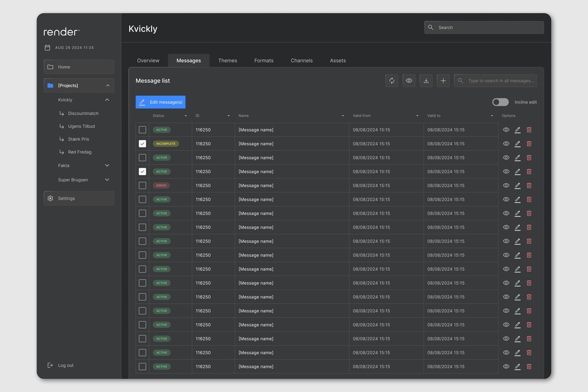This screenshot has height=392, width=588.
Task: Open the ID column sort arrow
Action: pos(229,116)
